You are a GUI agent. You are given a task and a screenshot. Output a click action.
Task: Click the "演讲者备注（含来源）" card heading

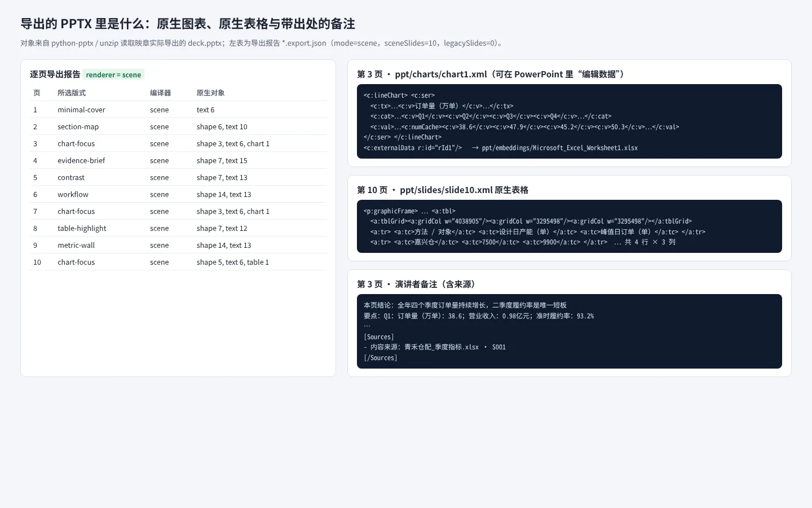[418, 284]
